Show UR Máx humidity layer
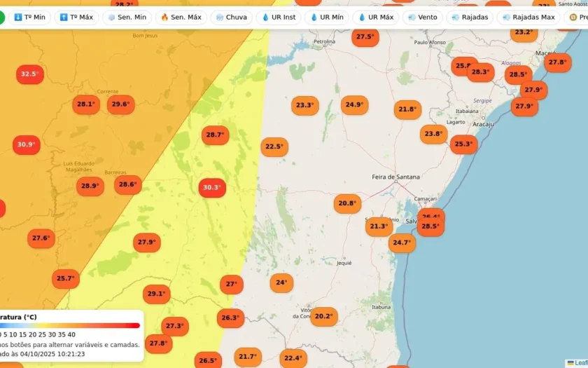 point(376,18)
